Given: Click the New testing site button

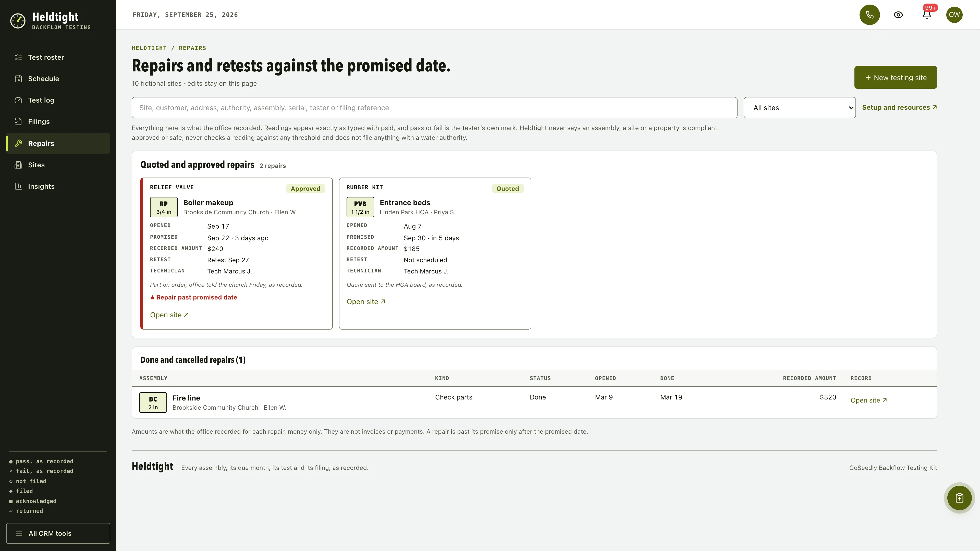Looking at the screenshot, I should [896, 78].
